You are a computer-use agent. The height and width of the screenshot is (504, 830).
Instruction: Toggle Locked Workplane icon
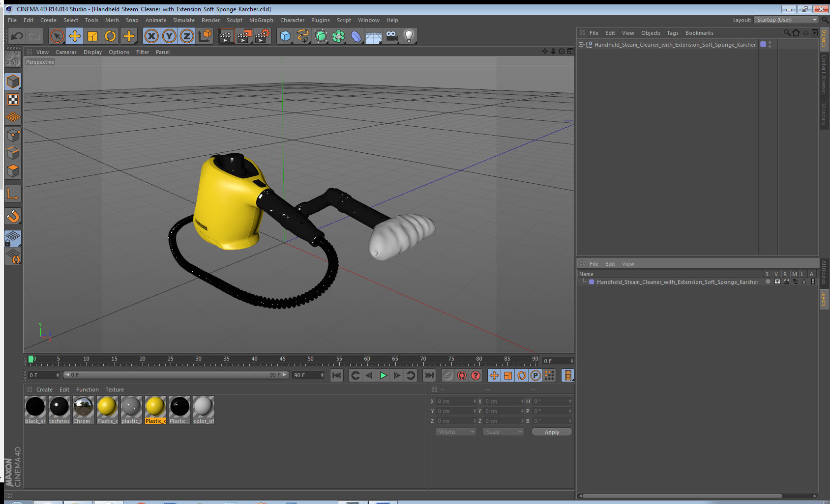click(x=13, y=239)
